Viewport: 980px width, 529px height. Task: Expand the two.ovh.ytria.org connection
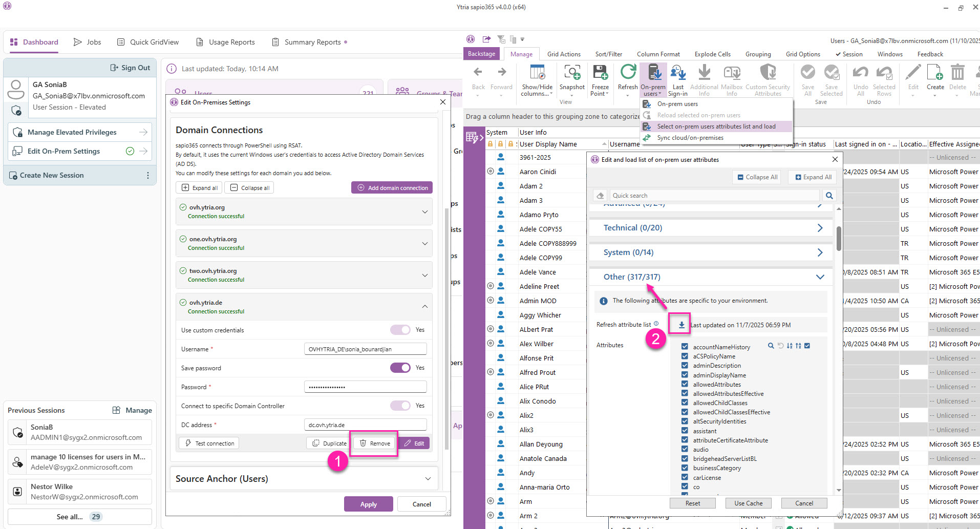point(424,275)
